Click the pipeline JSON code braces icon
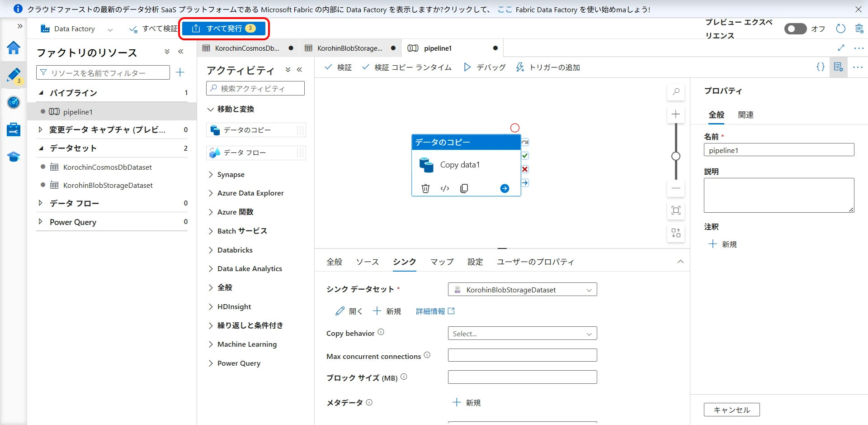The width and height of the screenshot is (868, 425). (x=820, y=67)
